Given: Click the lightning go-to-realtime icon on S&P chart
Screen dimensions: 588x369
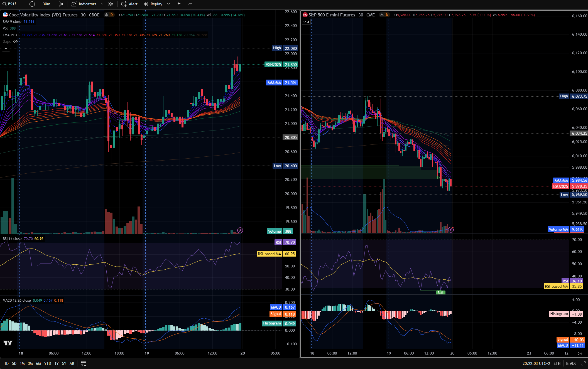Looking at the screenshot, I should tap(451, 230).
